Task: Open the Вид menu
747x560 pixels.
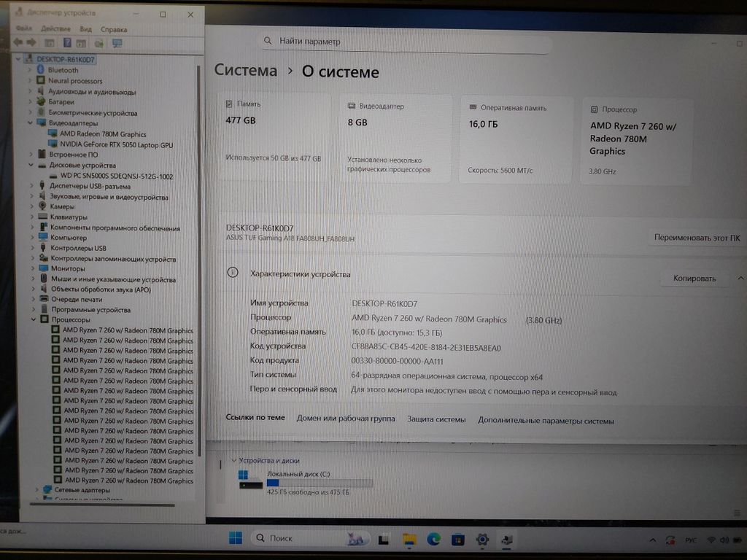Action: coord(85,29)
